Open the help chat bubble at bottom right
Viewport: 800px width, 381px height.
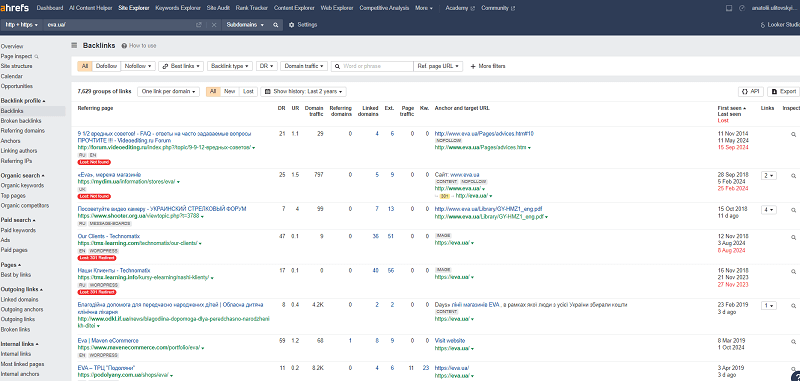[796, 376]
